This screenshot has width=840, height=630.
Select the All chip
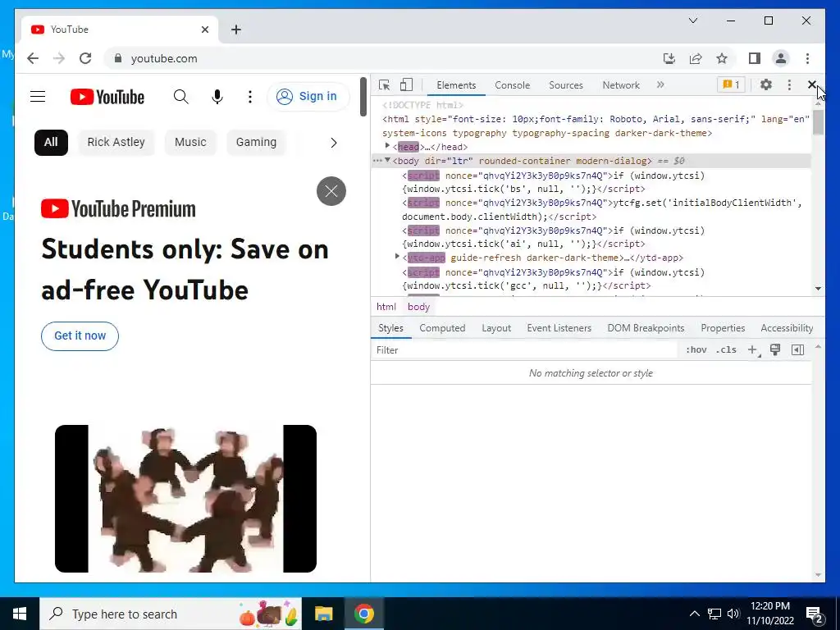[x=51, y=143]
